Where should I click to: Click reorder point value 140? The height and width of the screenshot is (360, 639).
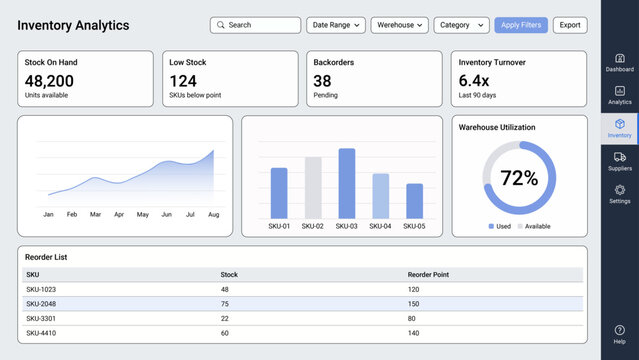[x=413, y=333]
